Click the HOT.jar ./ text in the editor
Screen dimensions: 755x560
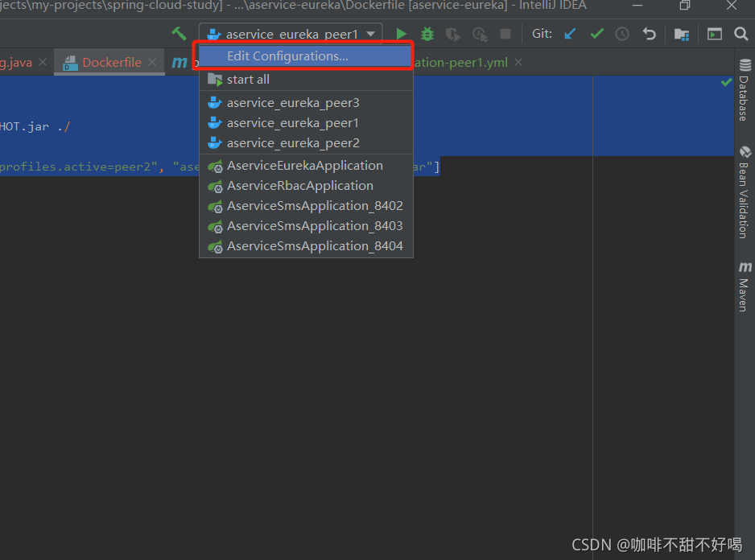35,126
